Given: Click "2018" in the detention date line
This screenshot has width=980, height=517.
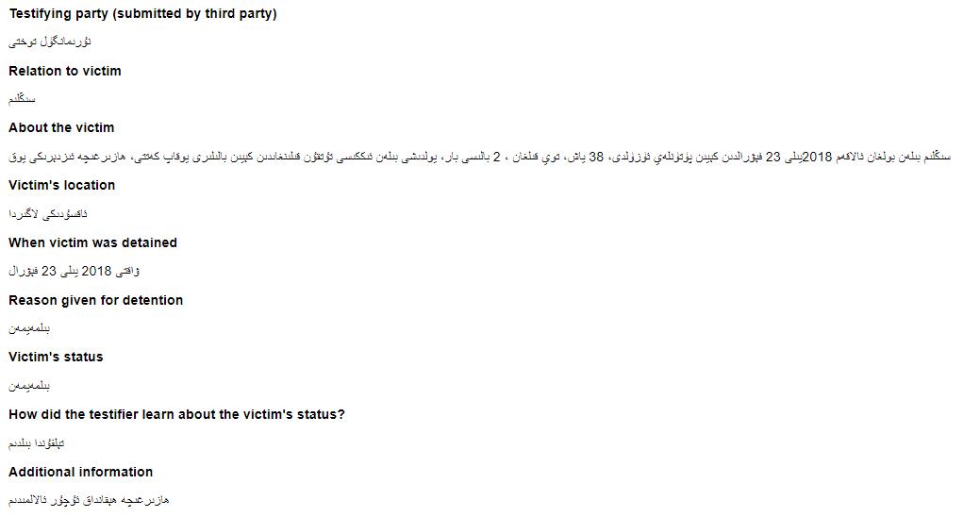Looking at the screenshot, I should coord(97,272).
